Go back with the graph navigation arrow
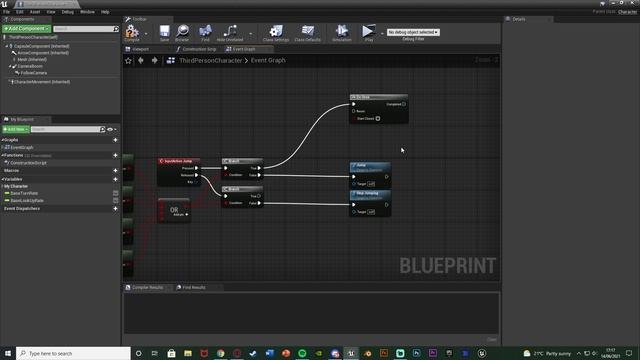The image size is (640, 360). click(x=141, y=60)
